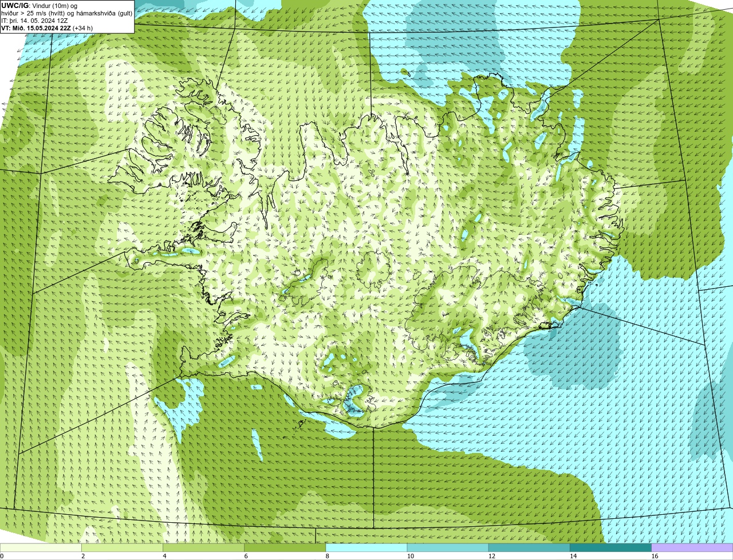
Task: Pick the 4–6 m/s medium green legend swatch
Action: click(203, 547)
